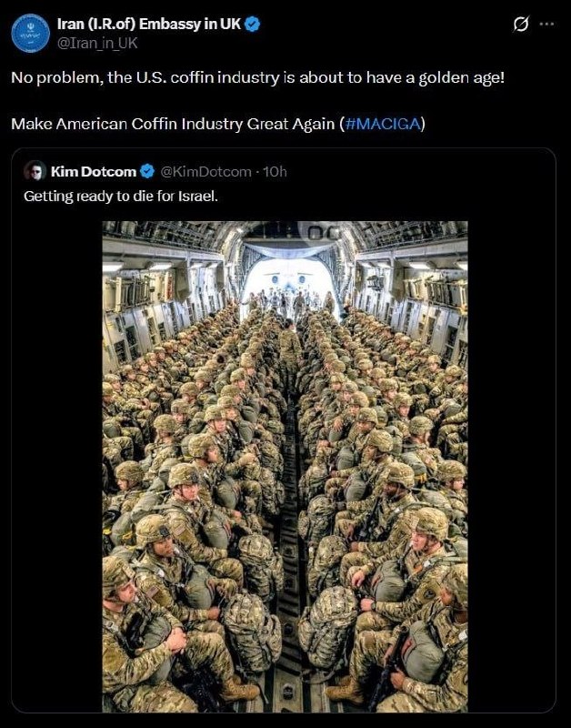Click verified badge beside Embassy in UK
Viewport: 571px width, 728px height.
[x=253, y=25]
